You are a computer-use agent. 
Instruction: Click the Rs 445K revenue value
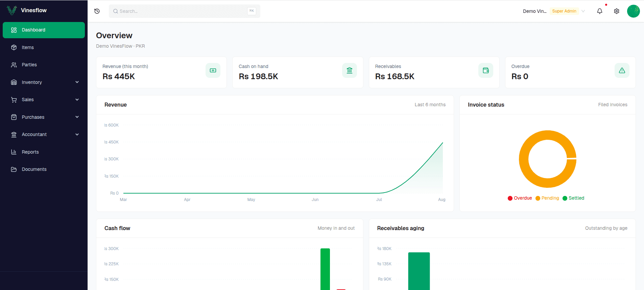pos(119,76)
